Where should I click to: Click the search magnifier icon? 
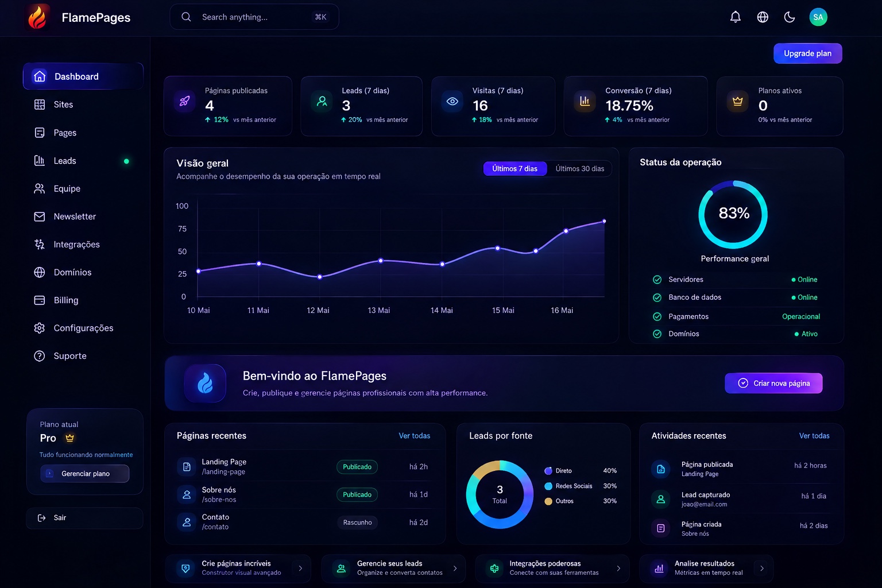186,17
